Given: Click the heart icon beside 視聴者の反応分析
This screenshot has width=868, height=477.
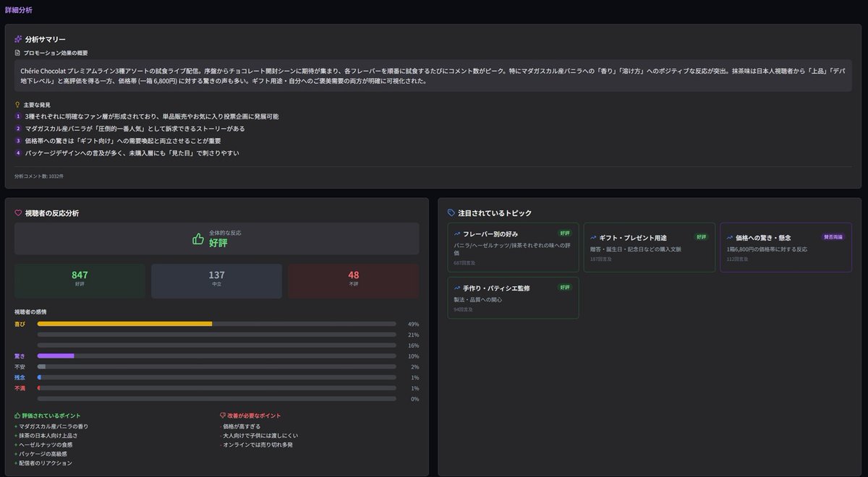Looking at the screenshot, I should pos(18,213).
